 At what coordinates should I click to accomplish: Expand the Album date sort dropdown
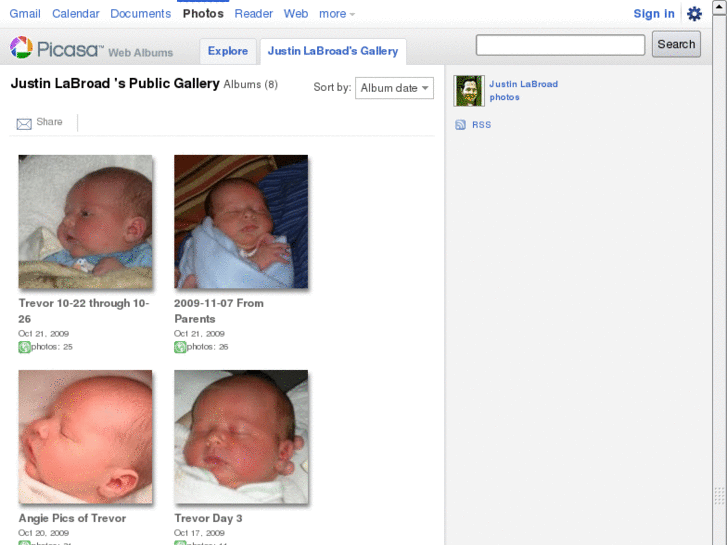(394, 88)
